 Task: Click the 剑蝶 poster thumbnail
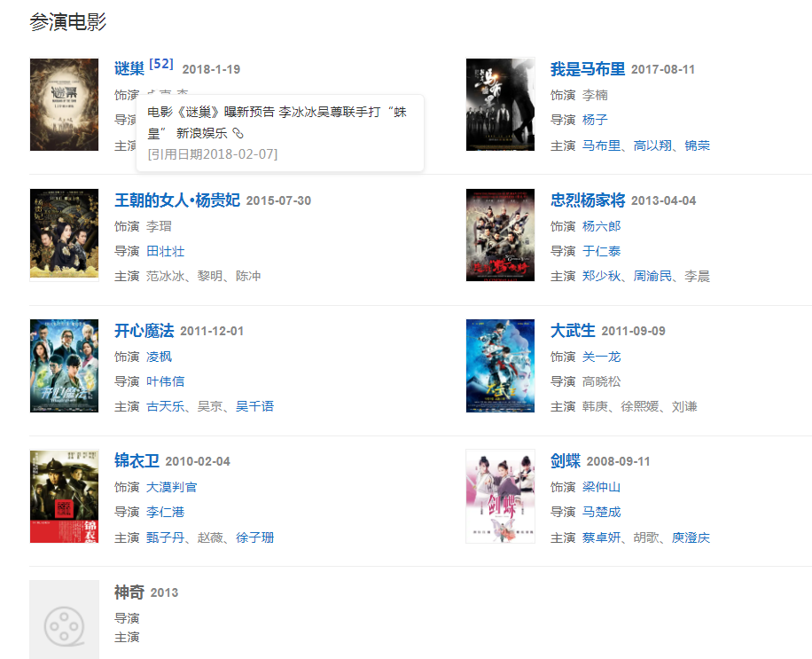tap(500, 497)
